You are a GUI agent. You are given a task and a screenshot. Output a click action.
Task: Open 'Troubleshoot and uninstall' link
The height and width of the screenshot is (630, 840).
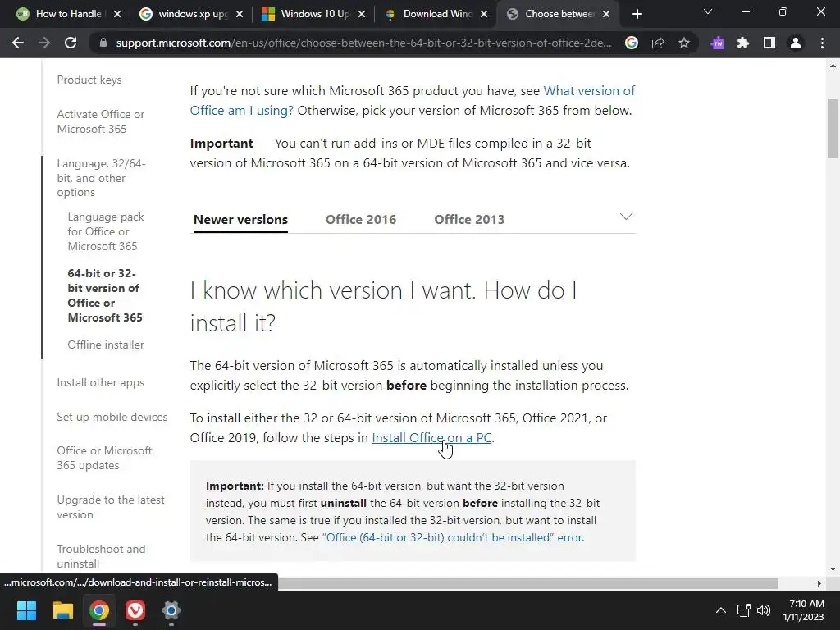pos(101,557)
